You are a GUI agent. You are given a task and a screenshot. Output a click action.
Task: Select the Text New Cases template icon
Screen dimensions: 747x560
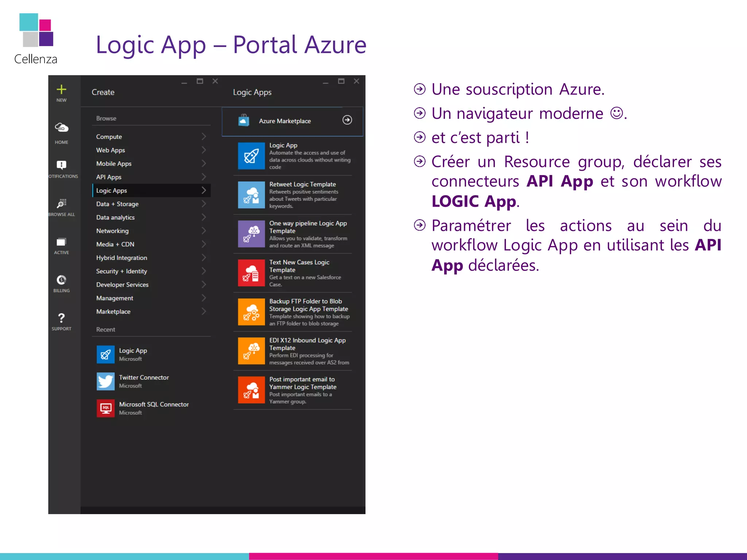pyautogui.click(x=251, y=273)
